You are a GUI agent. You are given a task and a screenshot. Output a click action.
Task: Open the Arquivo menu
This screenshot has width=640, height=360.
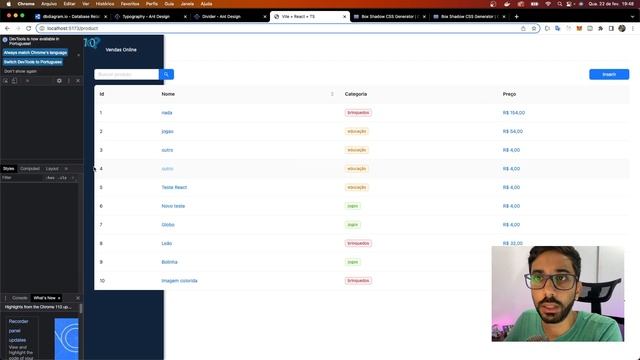[49, 4]
